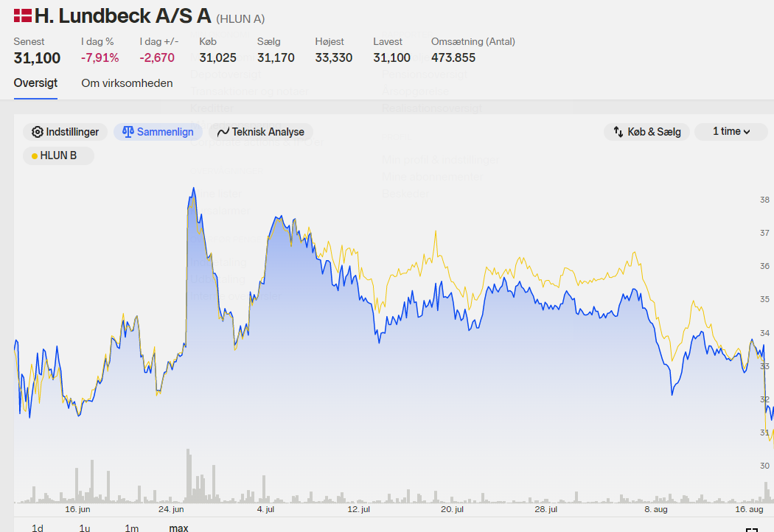Viewport: 774px width, 532px height.
Task: Click the 24. jun volume spike bar
Action: point(189,476)
